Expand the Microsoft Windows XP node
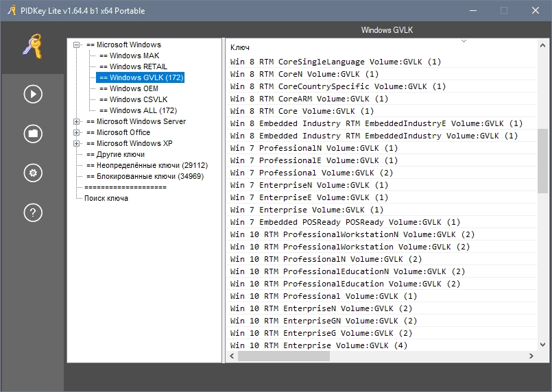 pos(76,143)
